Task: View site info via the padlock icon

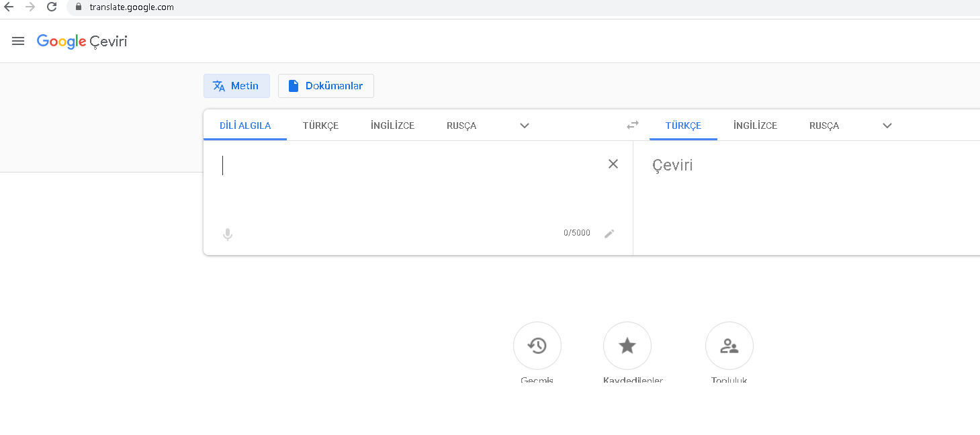Action: click(78, 7)
